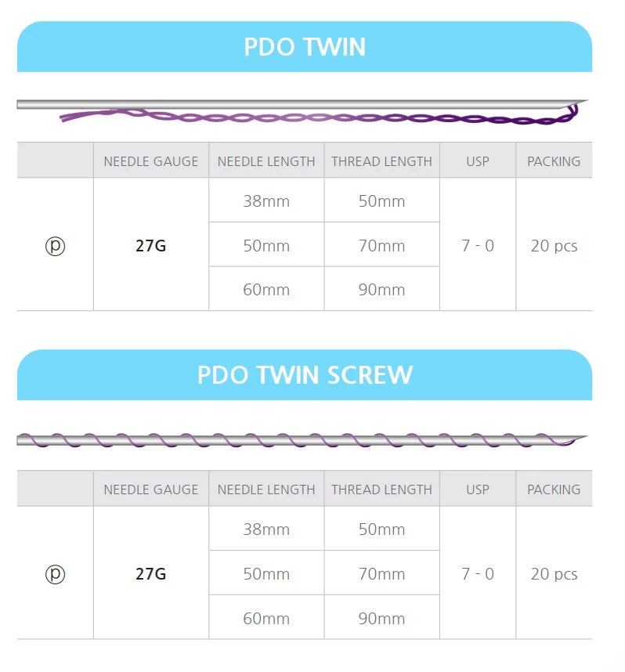Choose 70mm thread length in PDO TWIN SCREW table

click(381, 574)
